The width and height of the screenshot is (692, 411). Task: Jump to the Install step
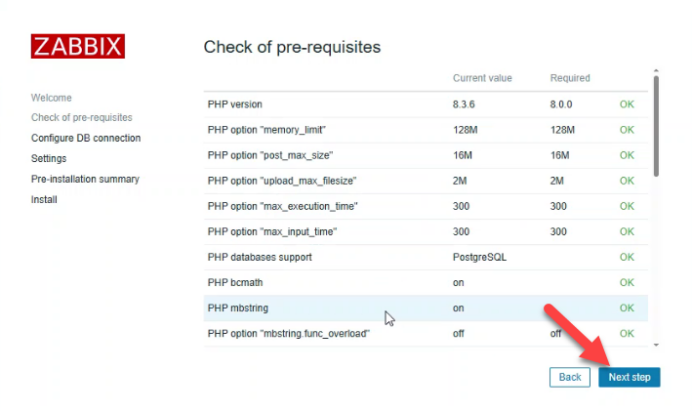[x=44, y=199]
